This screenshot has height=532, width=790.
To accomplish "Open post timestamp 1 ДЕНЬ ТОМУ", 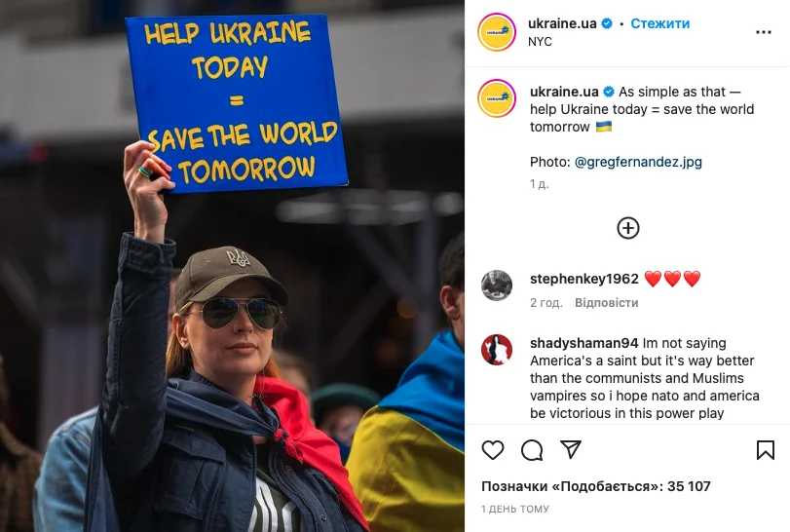I will pyautogui.click(x=515, y=510).
